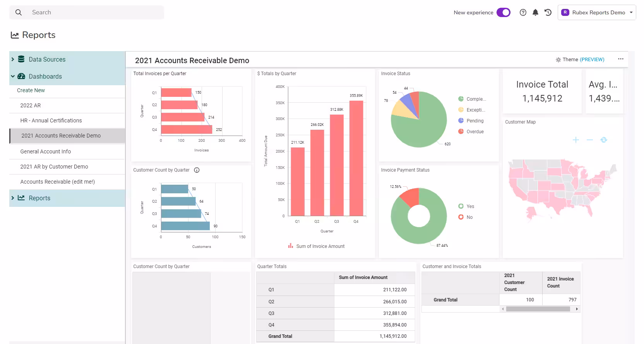Toggle the Yes payment status legend
The image size is (644, 344).
tap(466, 206)
